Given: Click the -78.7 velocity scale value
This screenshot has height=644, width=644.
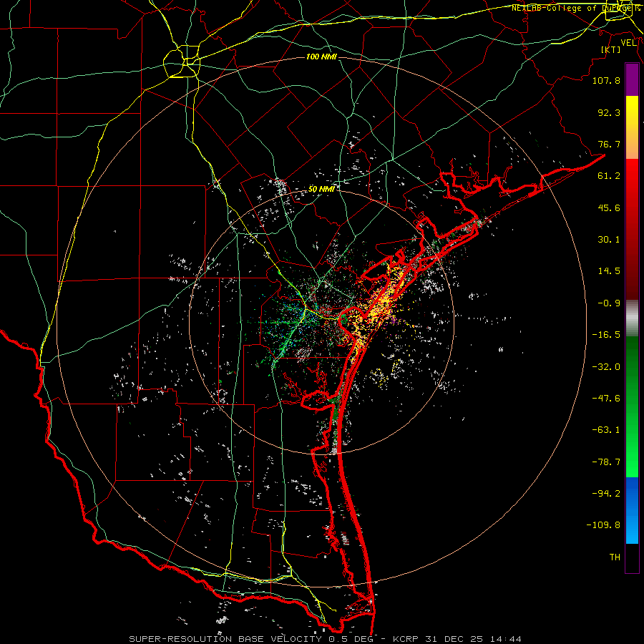Looking at the screenshot, I should tap(606, 462).
